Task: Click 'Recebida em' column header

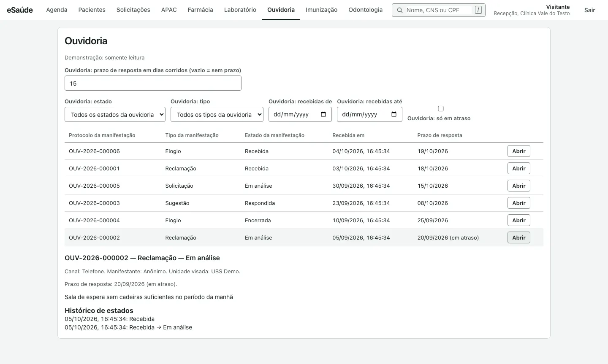Action: 348,135
